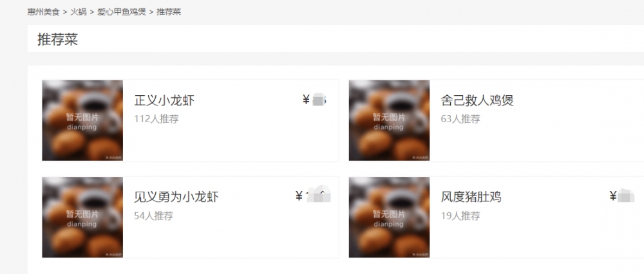Screen dimensions: 644x274
Task: Go to 火锅 category breadcrumb
Action: (x=79, y=12)
